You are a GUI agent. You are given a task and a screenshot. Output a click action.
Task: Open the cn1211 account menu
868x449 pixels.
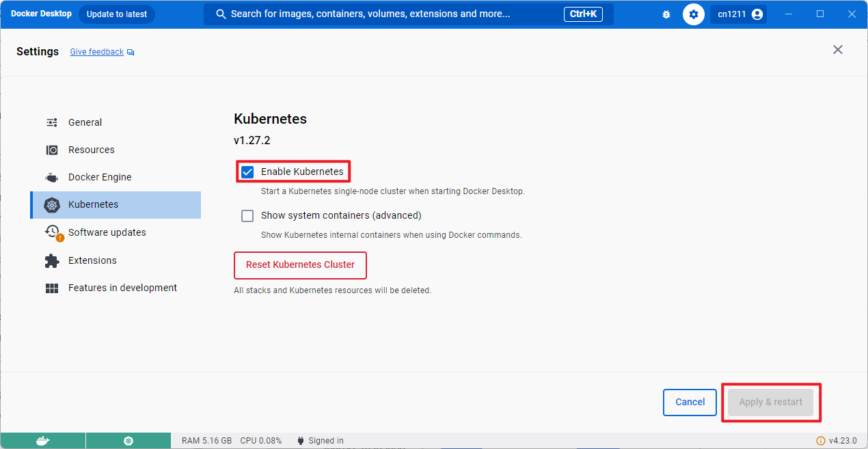[x=738, y=14]
